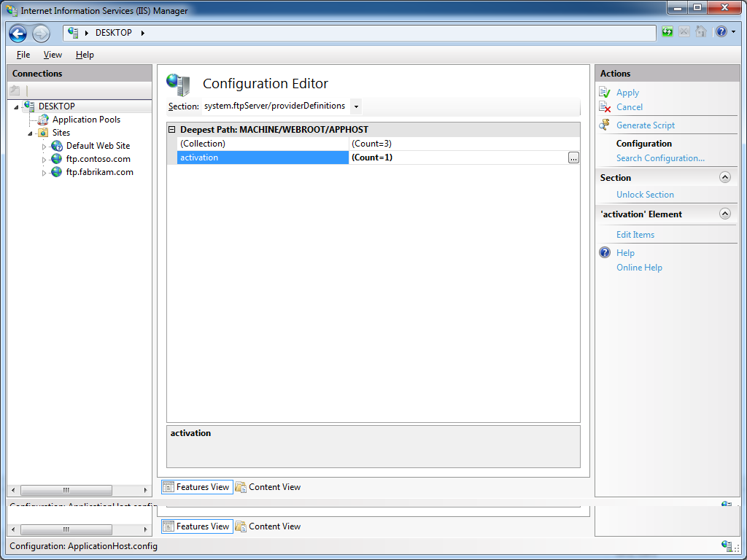
Task: Click the Generate Script icon
Action: pos(605,125)
